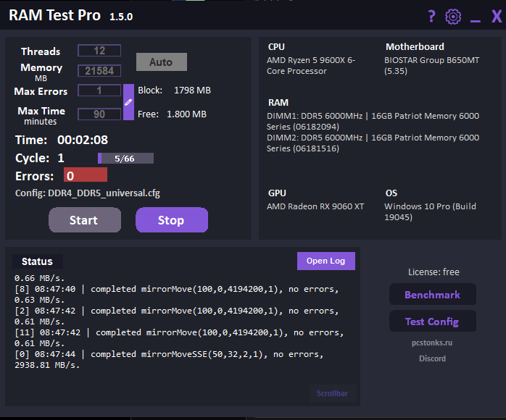
Task: Click the 2938.81 MB/s. speed text
Action: (47, 365)
